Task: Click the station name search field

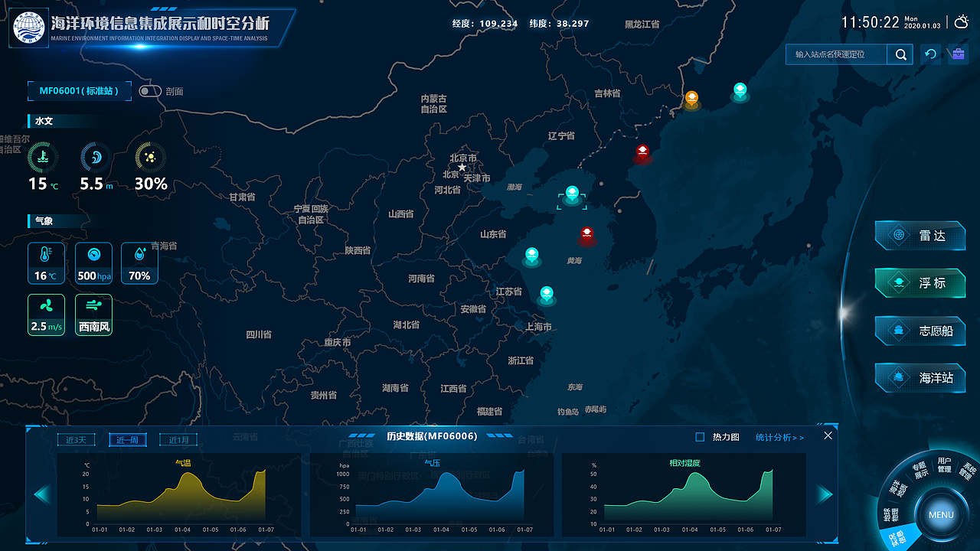Action: [x=836, y=54]
